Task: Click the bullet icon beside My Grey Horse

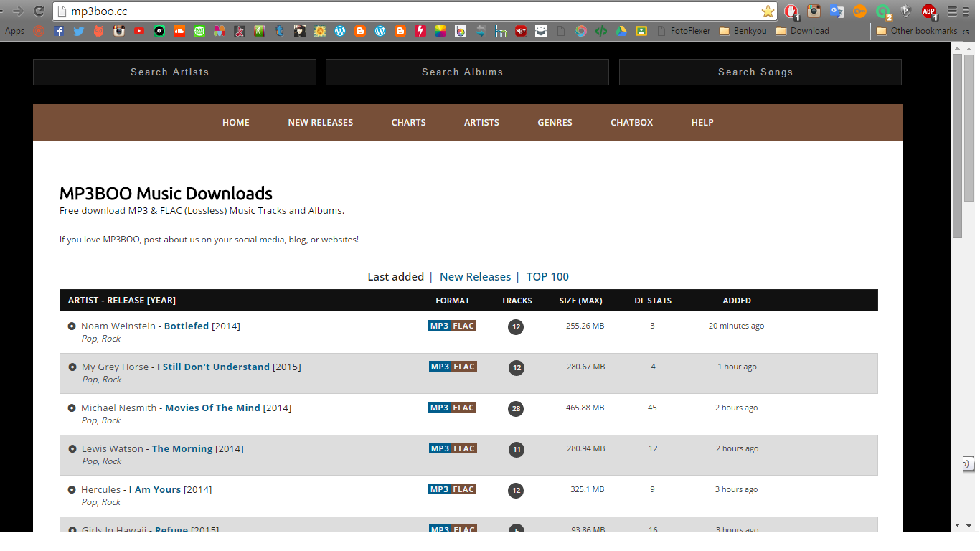Action: point(72,367)
